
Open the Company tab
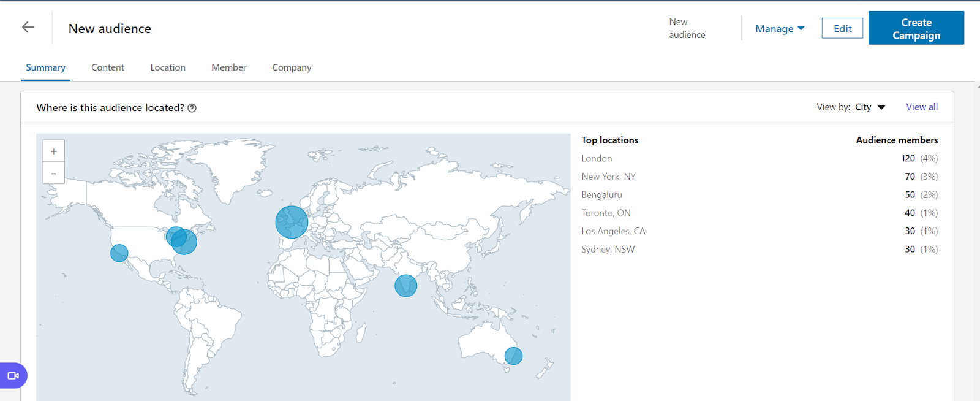click(x=292, y=67)
